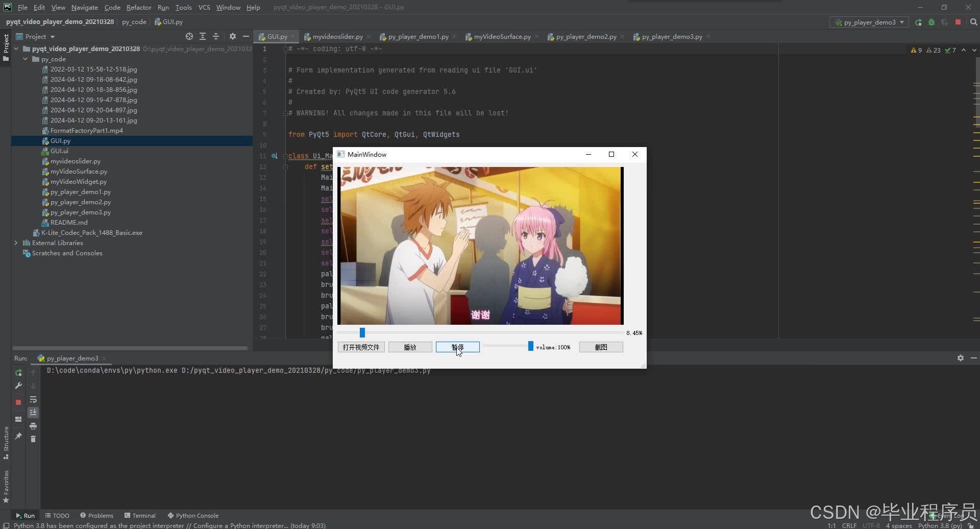The image size is (980, 529).
Task: Click the video frame in MainWindow
Action: tap(480, 246)
